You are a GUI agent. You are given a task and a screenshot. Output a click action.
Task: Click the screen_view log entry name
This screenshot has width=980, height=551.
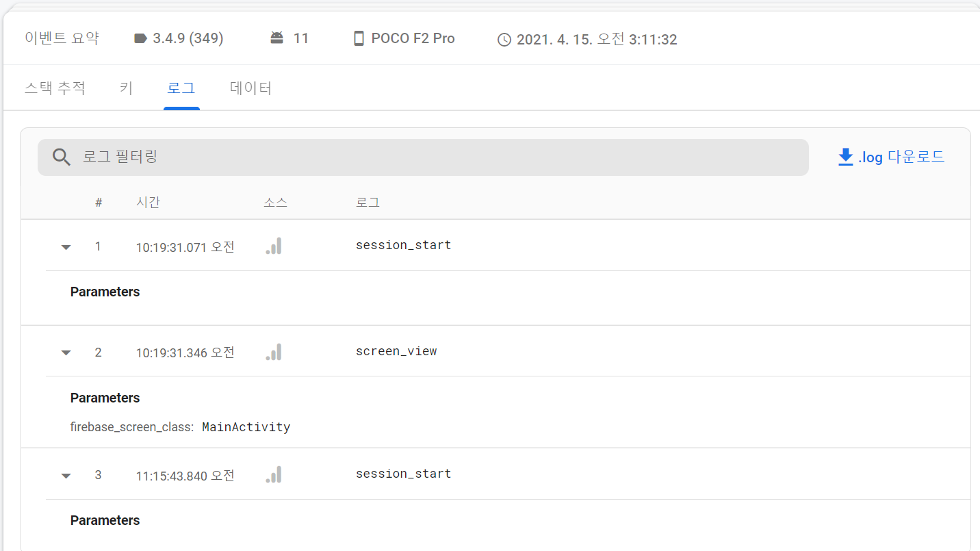(x=396, y=352)
